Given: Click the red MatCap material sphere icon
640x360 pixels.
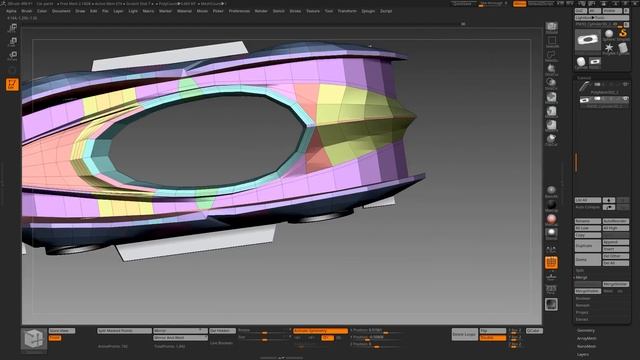Looking at the screenshot, I should (551, 220).
